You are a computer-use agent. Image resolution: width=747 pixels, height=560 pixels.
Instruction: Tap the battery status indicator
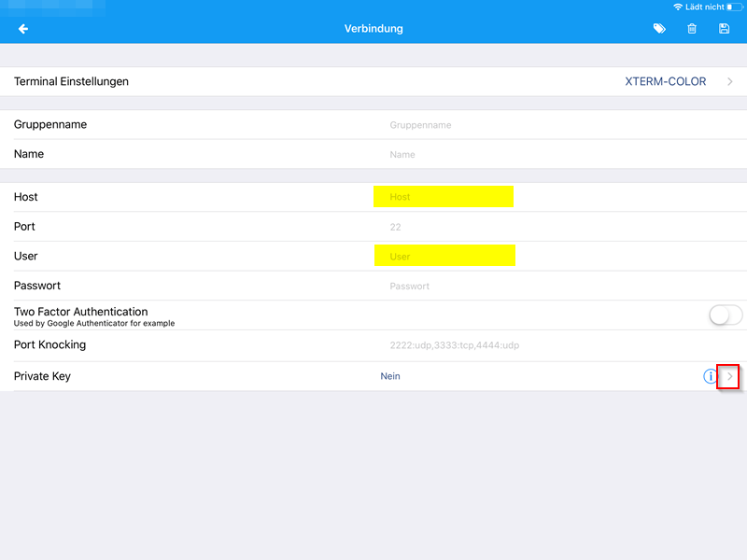(x=735, y=7)
